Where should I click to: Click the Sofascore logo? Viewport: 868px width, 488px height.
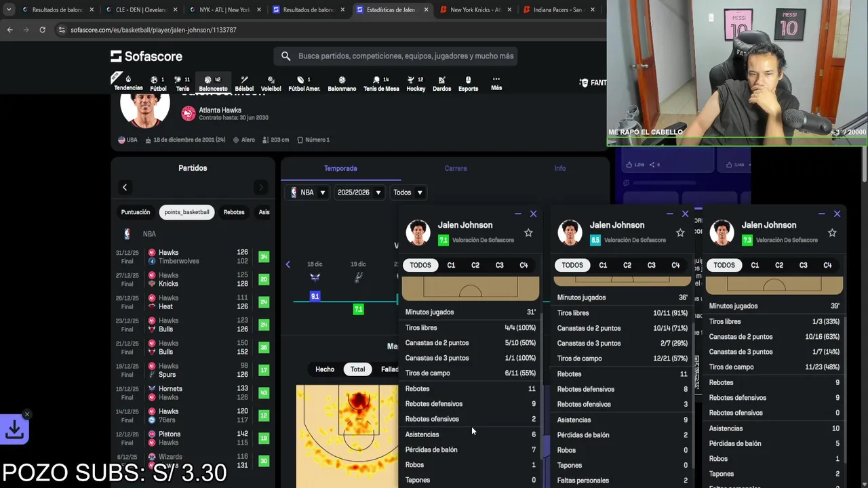point(146,56)
